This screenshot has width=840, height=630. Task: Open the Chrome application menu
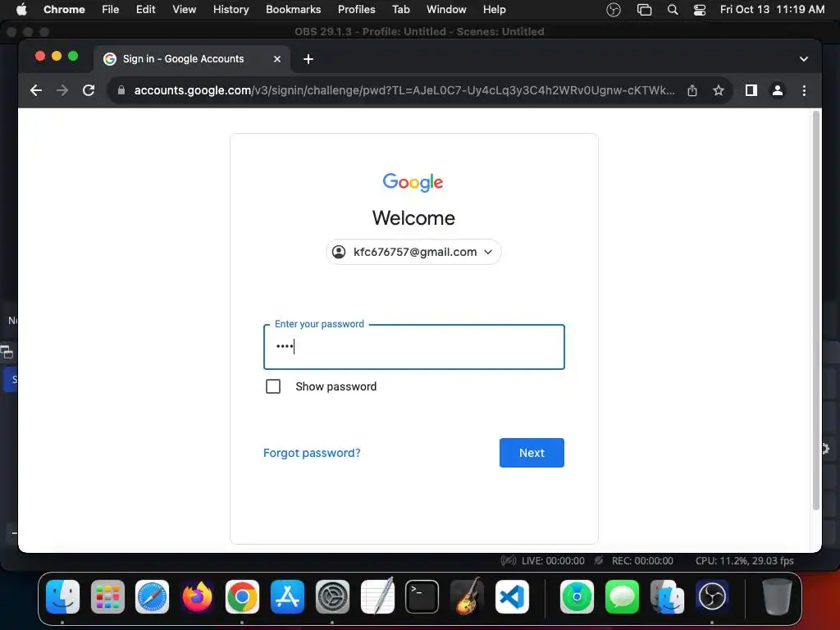(64, 9)
